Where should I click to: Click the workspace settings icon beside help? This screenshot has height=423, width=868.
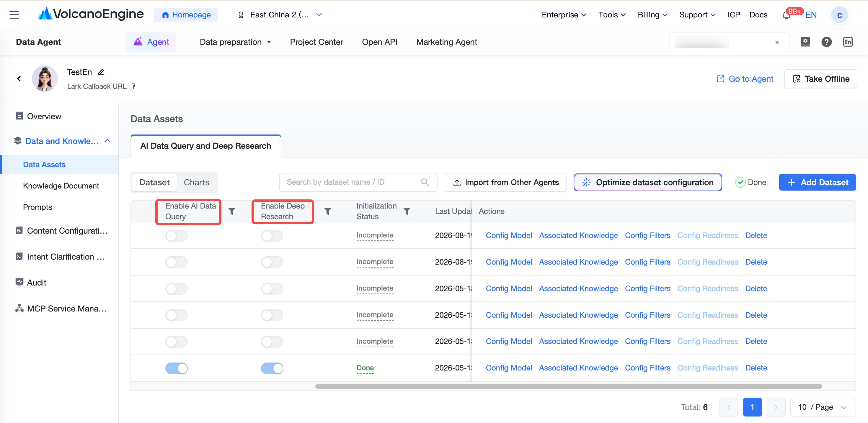(805, 42)
